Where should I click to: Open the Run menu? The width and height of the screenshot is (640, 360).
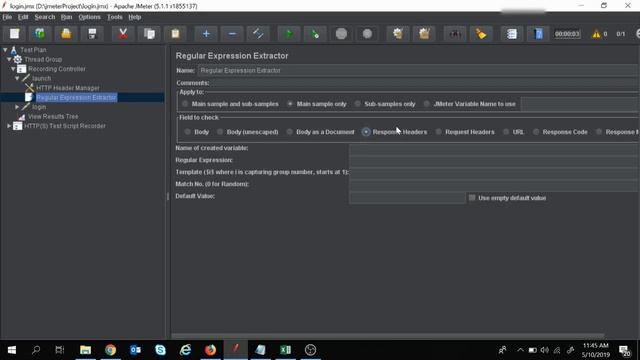click(66, 17)
